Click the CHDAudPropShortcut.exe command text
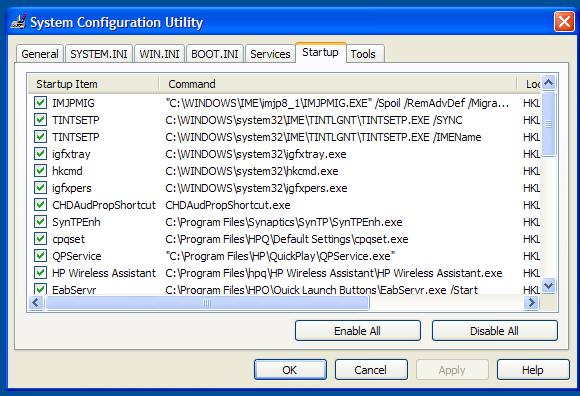Screen dimensions: 580x396 (228, 205)
